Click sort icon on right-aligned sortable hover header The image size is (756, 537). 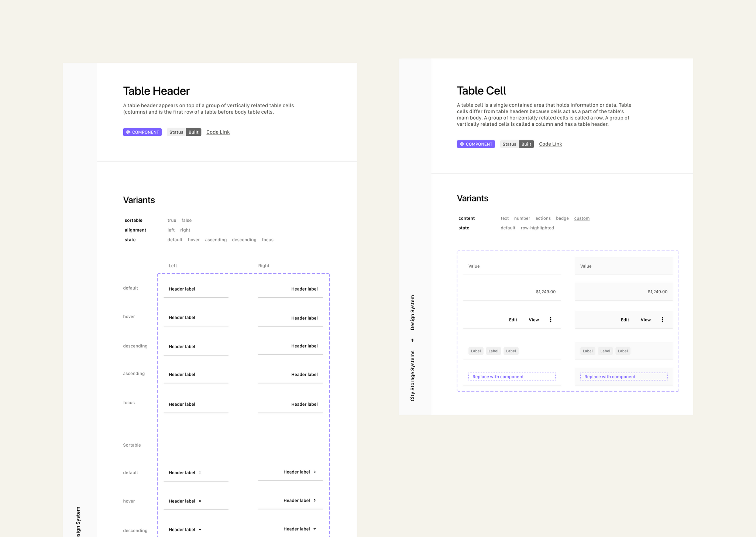[x=315, y=500]
